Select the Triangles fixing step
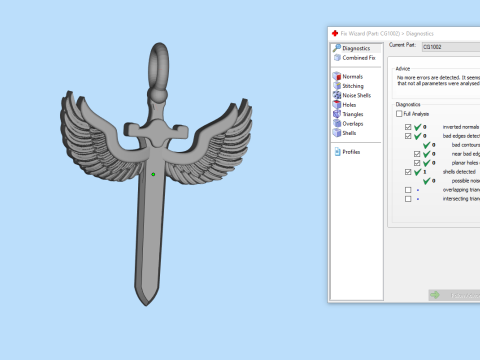Viewport: 480px width, 360px height. pyautogui.click(x=348, y=114)
